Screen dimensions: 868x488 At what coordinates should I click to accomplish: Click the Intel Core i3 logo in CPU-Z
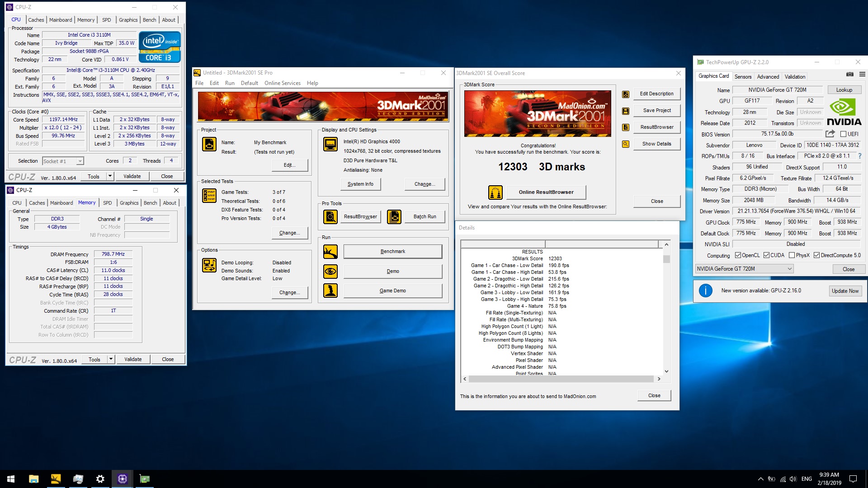(160, 47)
